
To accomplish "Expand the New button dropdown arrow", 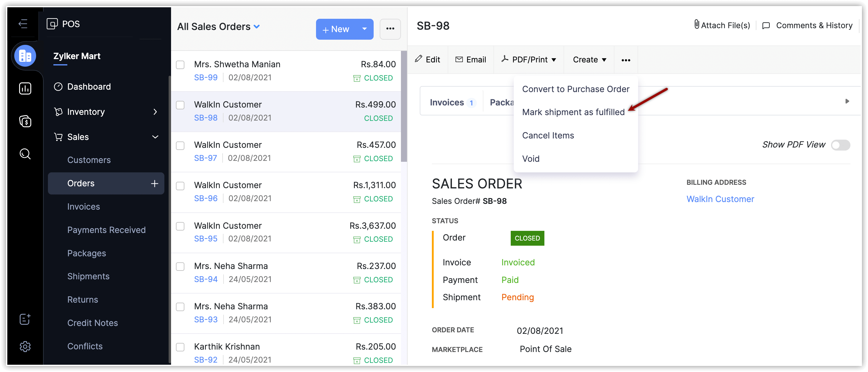I will pos(364,29).
